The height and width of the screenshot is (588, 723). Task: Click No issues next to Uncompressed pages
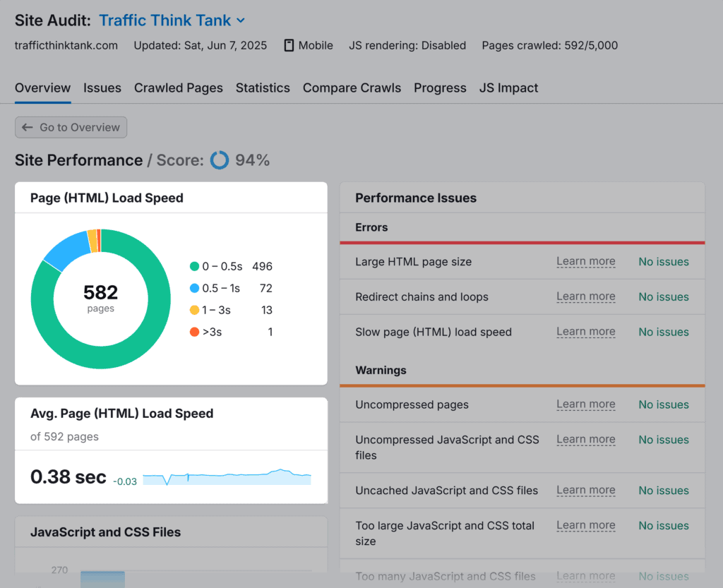tap(663, 404)
